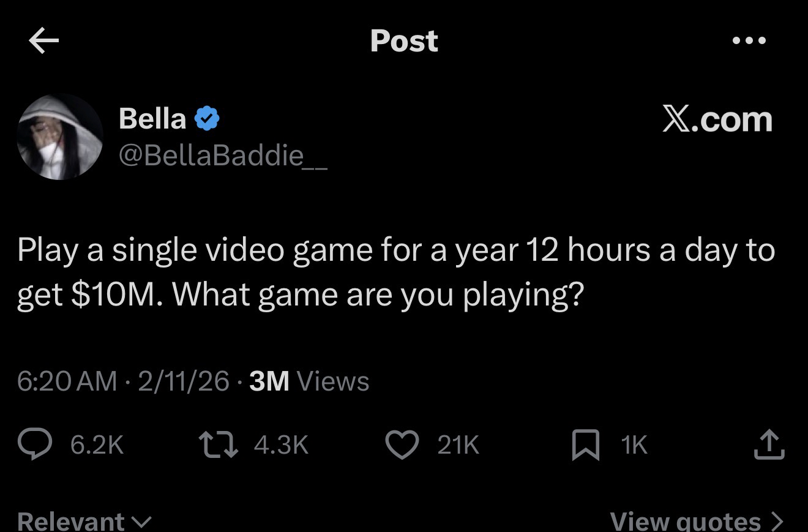
Task: Open the Relevant sort dropdown
Action: pos(83,521)
